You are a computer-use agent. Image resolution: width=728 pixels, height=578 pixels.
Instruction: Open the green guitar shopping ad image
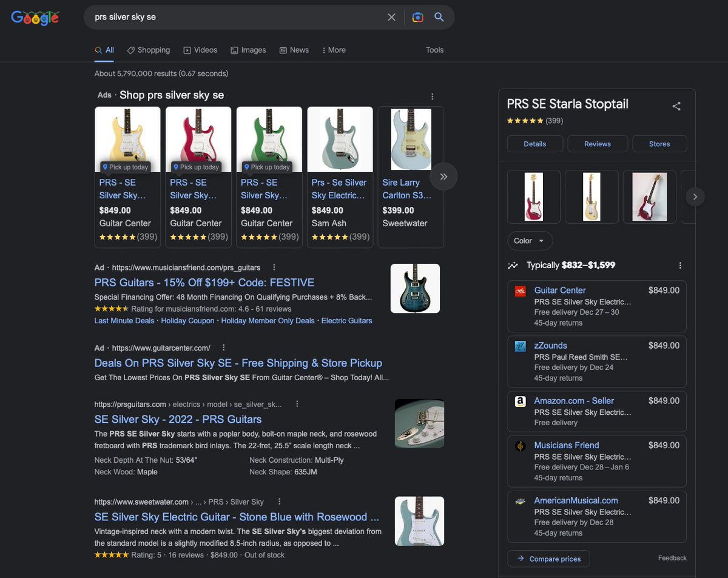269,139
